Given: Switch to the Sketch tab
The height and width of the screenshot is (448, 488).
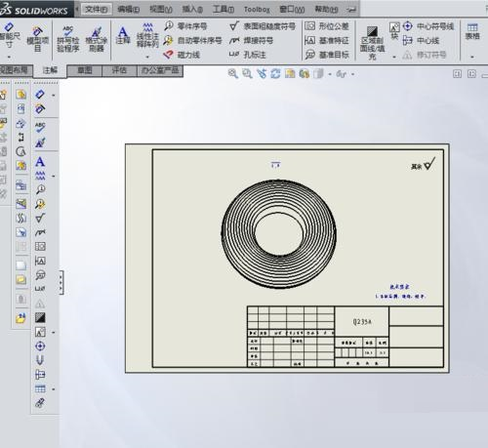Looking at the screenshot, I should click(x=85, y=70).
